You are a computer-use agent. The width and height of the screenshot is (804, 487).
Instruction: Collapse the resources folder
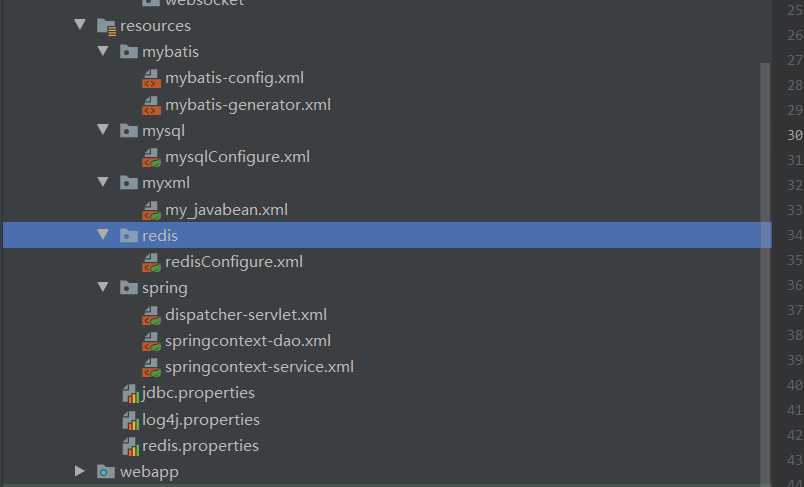(x=80, y=26)
